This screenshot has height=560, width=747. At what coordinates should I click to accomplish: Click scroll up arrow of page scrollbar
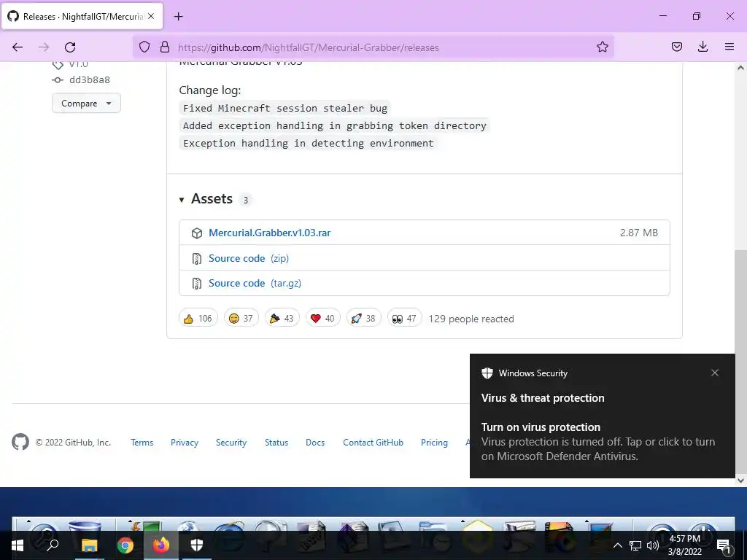pos(741,68)
